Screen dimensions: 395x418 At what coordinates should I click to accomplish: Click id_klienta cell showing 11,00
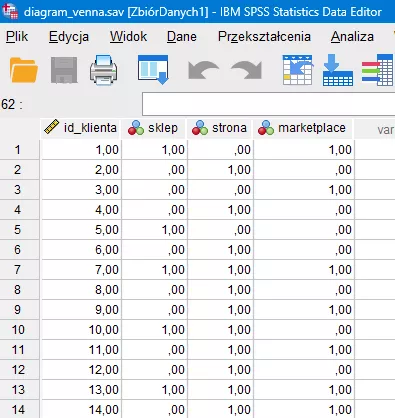pyautogui.click(x=81, y=350)
